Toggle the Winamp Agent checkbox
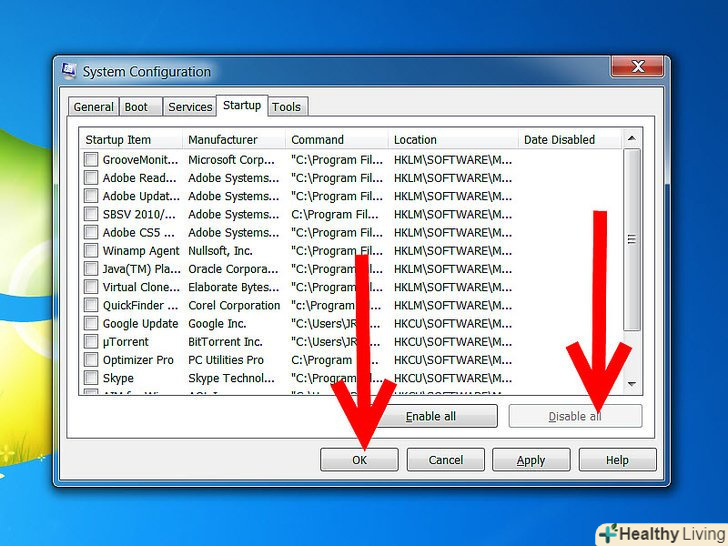Image resolution: width=728 pixels, height=546 pixels. point(91,251)
